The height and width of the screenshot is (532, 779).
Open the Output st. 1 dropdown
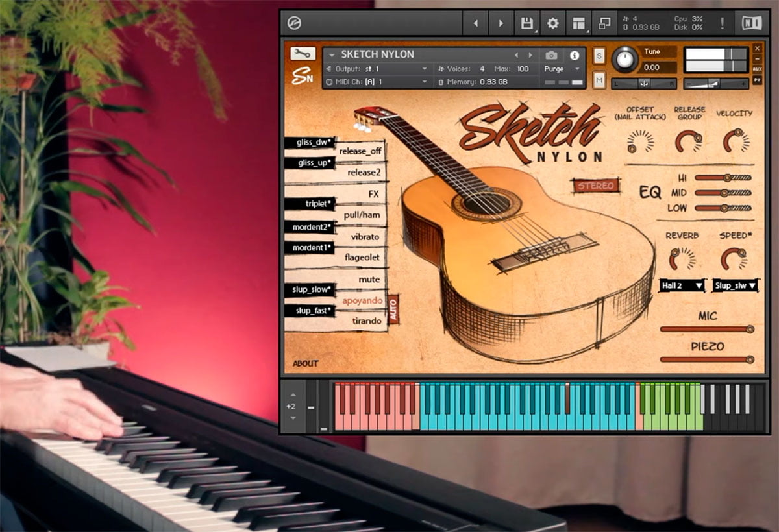pyautogui.click(x=377, y=69)
